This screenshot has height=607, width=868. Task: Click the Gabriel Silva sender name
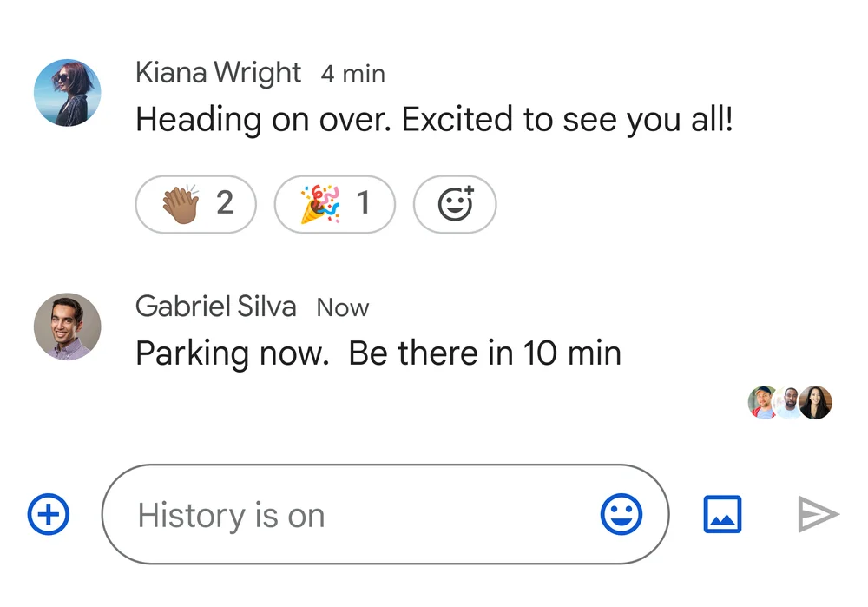tap(215, 307)
